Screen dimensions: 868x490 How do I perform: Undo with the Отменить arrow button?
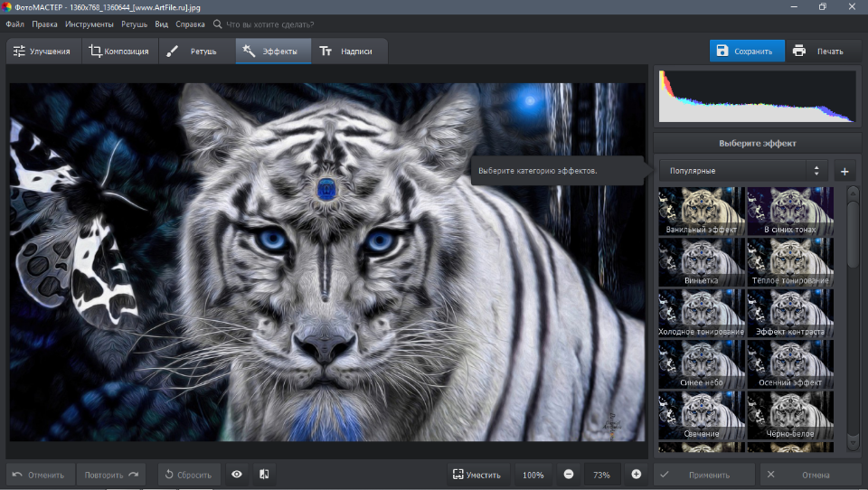pos(39,475)
